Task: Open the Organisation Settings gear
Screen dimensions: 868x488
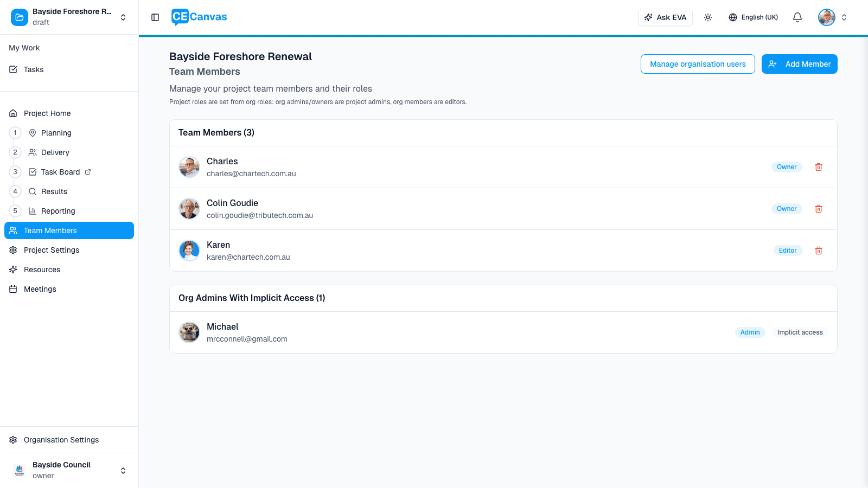Action: pyautogui.click(x=13, y=440)
